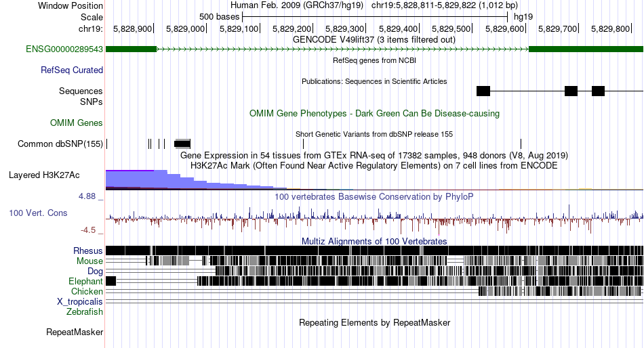Click the OMIM Genes track label
The image size is (644, 348).
[x=77, y=123]
